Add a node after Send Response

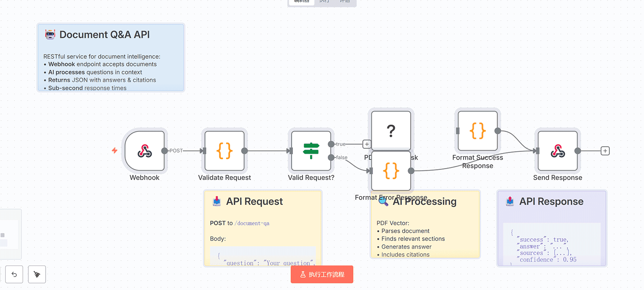(x=605, y=151)
